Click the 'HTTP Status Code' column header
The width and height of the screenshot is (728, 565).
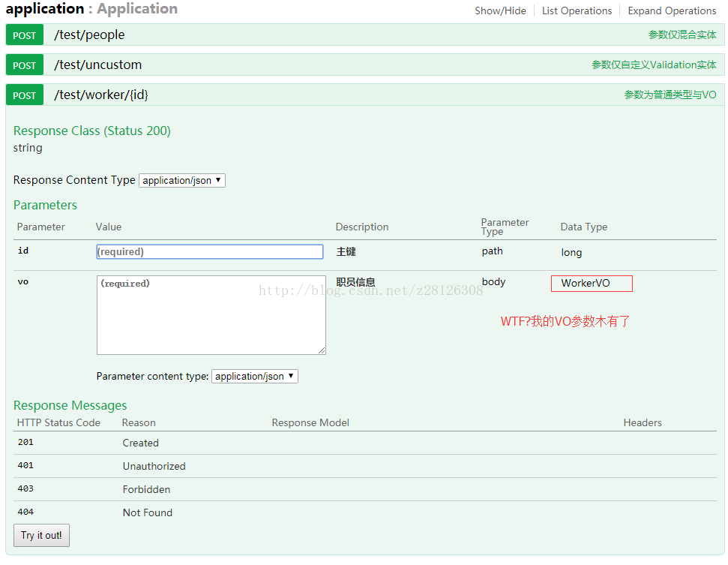[58, 423]
